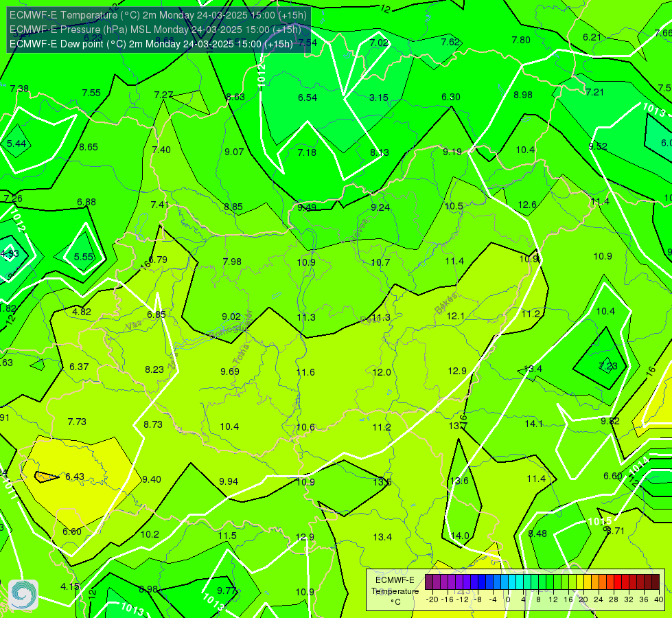The image size is (672, 618).
Task: Click the 6.43 dew point value
Action: tap(75, 477)
